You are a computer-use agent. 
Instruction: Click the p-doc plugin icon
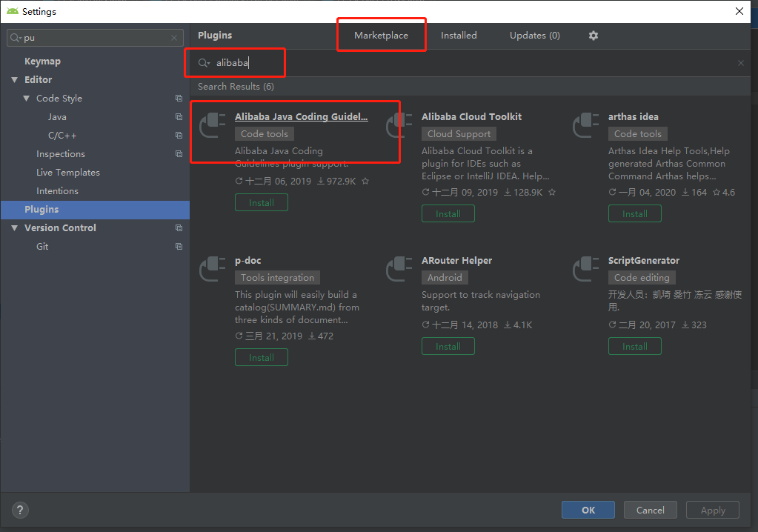213,269
